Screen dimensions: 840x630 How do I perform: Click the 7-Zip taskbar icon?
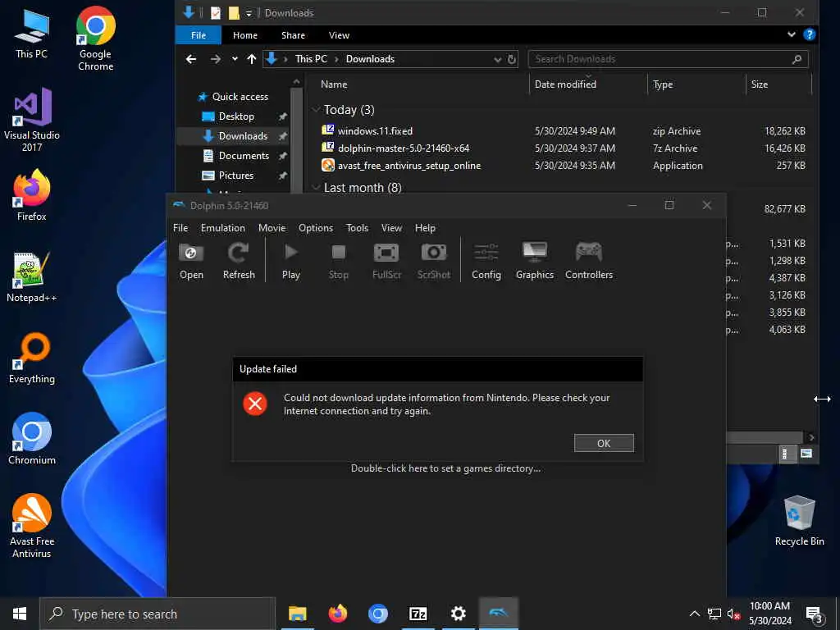click(x=418, y=614)
